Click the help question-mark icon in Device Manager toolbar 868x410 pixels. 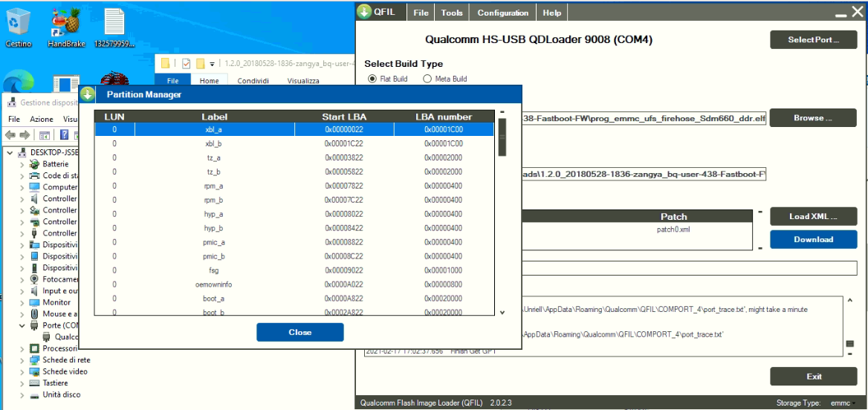point(64,135)
